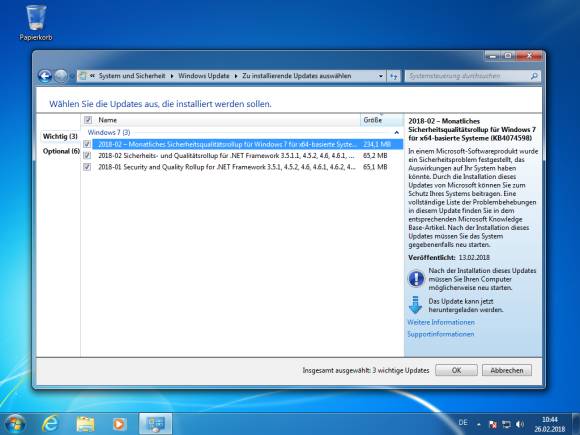The width and height of the screenshot is (580, 435).
Task: Open Windows Explorer folder on taskbar
Action: pos(85,424)
